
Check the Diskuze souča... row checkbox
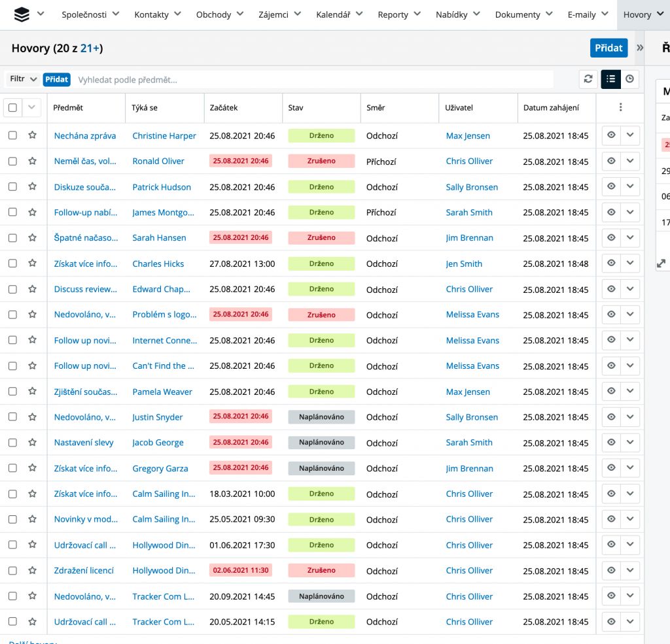click(x=12, y=187)
